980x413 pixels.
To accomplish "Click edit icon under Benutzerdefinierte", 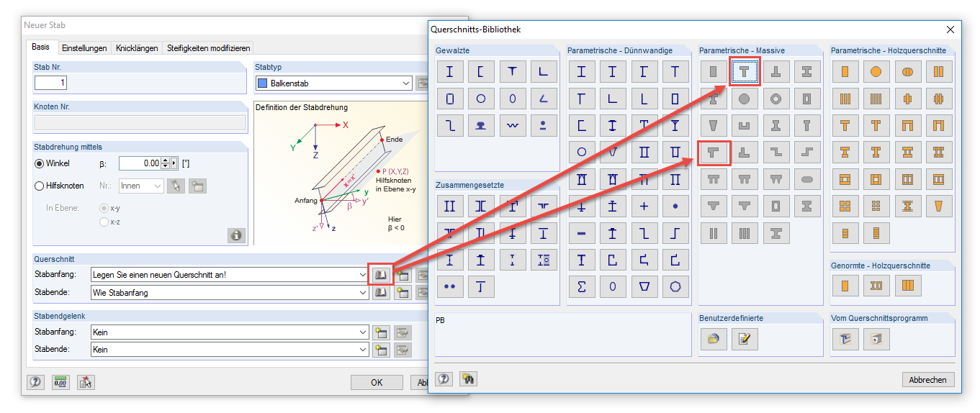I will tap(745, 339).
